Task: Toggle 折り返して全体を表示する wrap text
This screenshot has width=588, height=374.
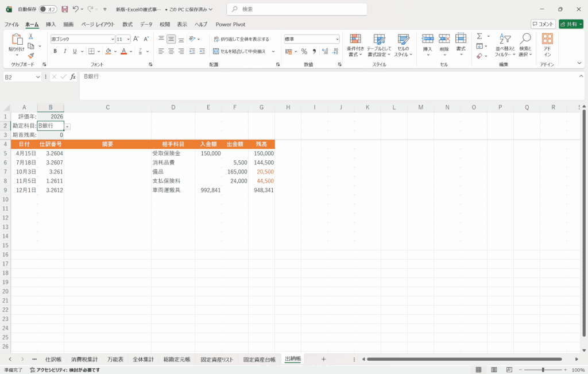Action: pos(241,39)
